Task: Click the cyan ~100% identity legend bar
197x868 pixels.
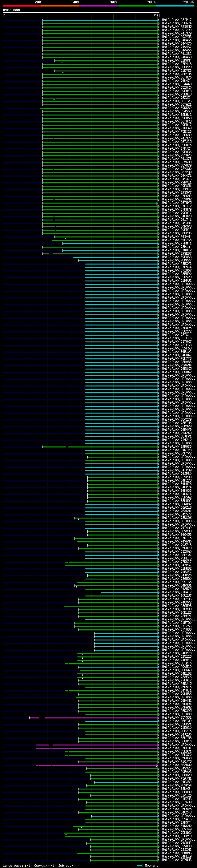Action: coord(175,6)
